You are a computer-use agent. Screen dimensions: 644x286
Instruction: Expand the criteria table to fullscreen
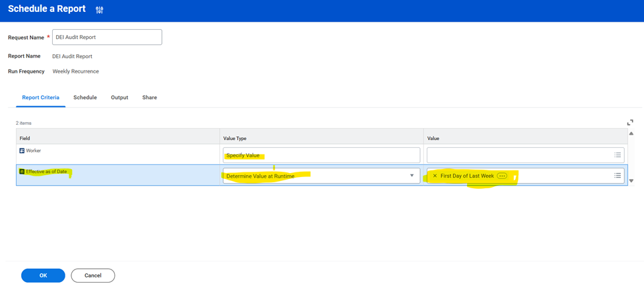coord(630,122)
